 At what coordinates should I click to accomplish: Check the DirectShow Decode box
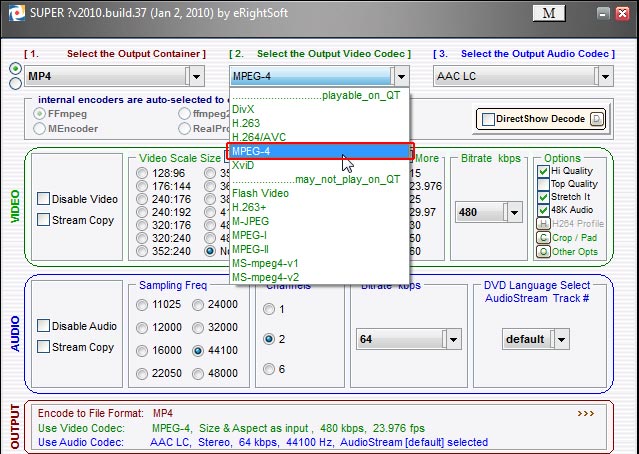click(489, 119)
